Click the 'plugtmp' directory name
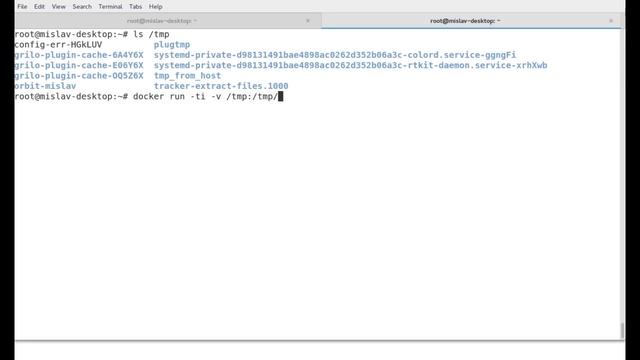640x360 pixels. click(172, 45)
